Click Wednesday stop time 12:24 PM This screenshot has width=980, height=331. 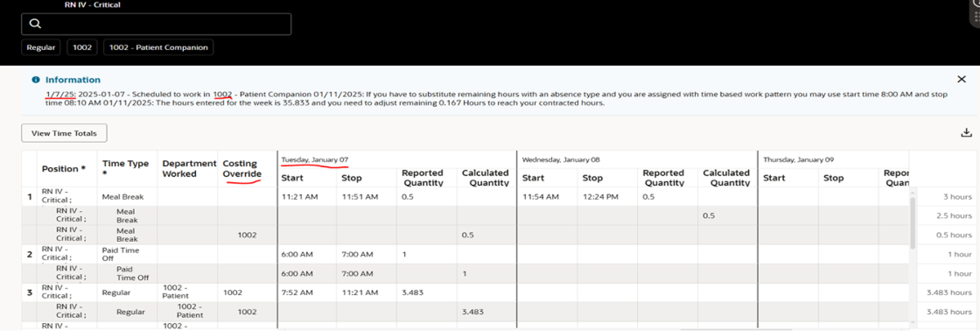[600, 197]
